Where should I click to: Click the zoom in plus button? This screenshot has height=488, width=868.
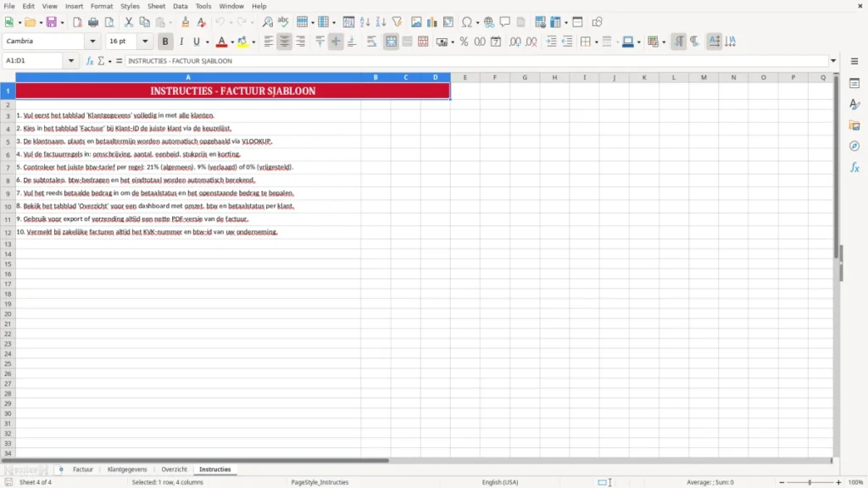(x=838, y=482)
